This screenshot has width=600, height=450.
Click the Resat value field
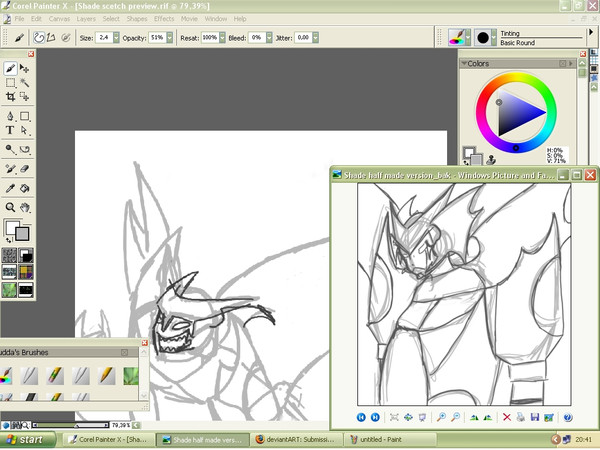click(209, 37)
